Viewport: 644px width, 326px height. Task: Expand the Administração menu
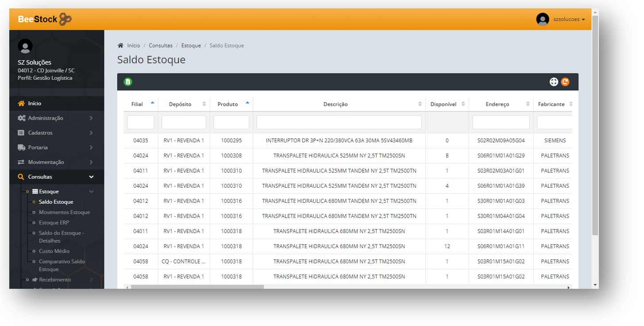(45, 118)
